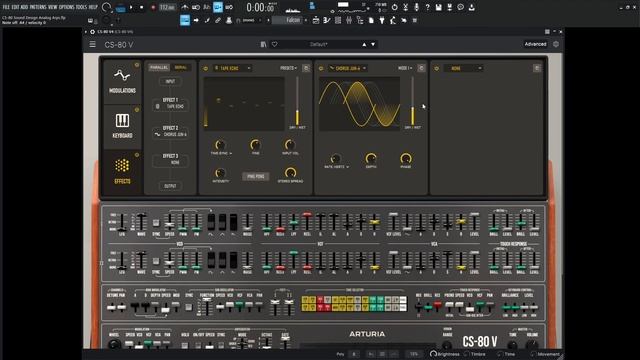Open FL Studio help question mark icon
Screen dimensions: 640x360
pos(427,7)
